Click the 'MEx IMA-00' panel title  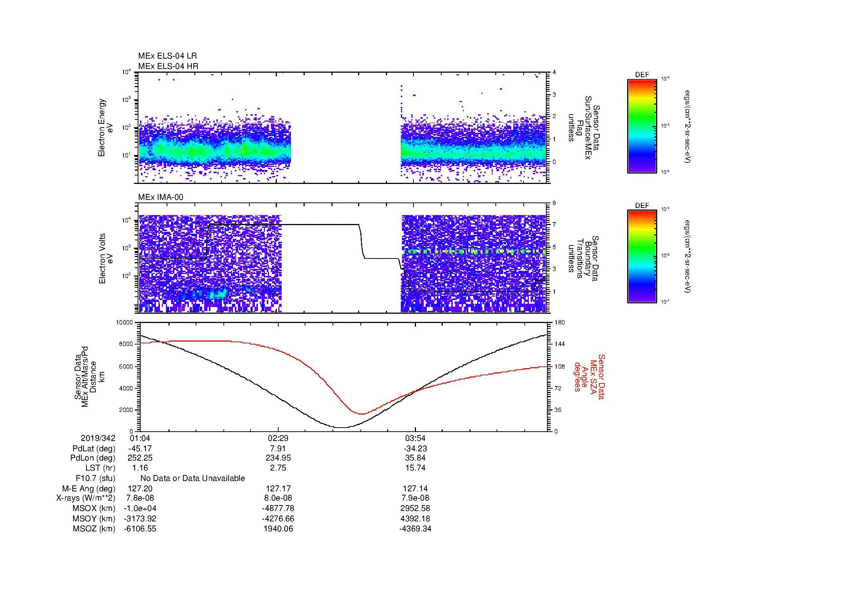161,197
